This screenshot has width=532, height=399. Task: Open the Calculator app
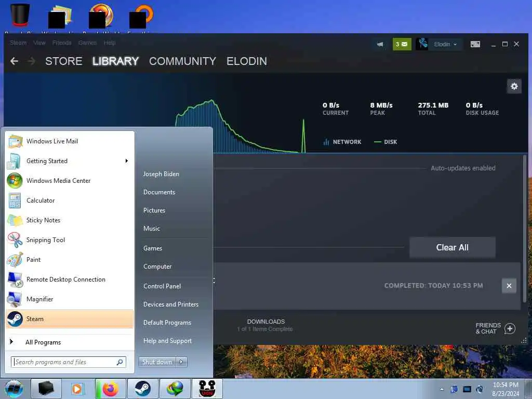click(x=70, y=201)
